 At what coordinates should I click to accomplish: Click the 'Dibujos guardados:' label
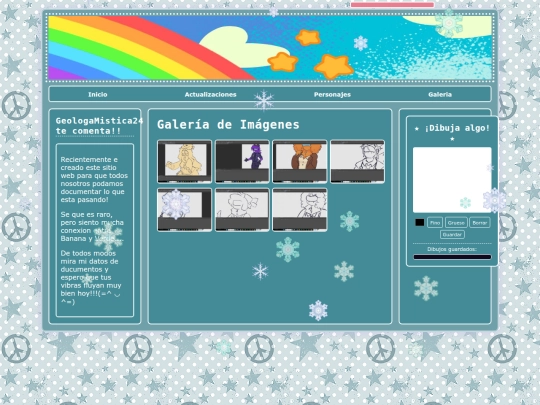point(452,249)
